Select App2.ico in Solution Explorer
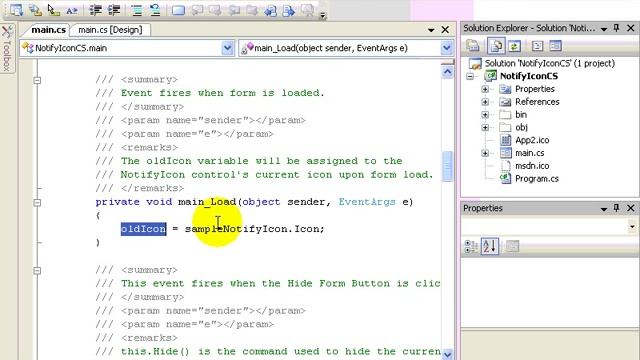640x360 pixels. 532,140
